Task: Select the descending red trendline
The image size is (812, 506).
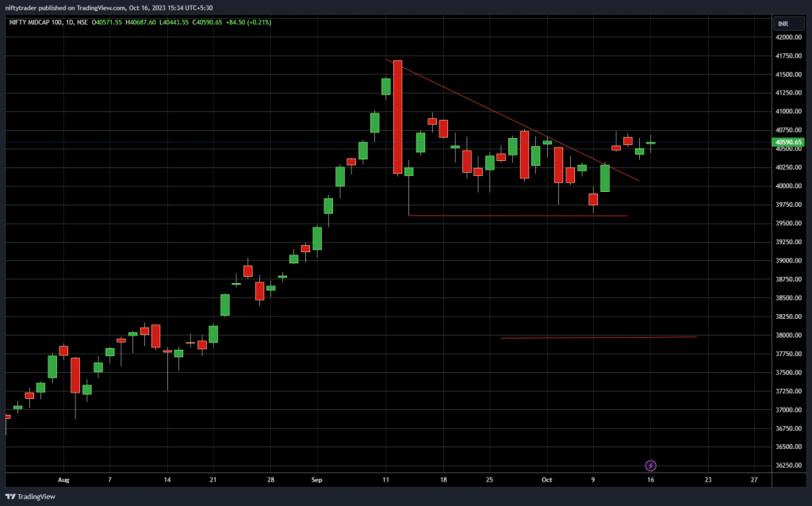Action: coord(513,121)
